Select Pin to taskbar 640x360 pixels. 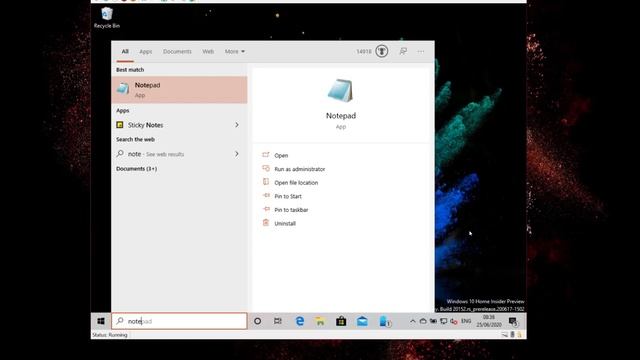[x=291, y=210]
